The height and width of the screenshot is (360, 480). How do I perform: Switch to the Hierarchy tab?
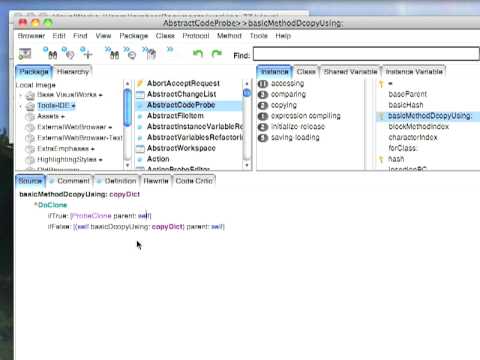tap(73, 72)
